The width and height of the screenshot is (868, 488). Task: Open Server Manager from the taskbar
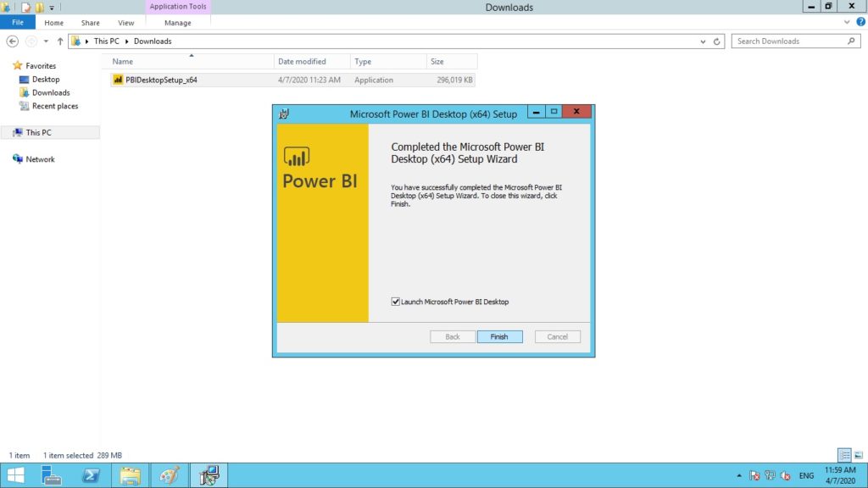click(x=53, y=475)
